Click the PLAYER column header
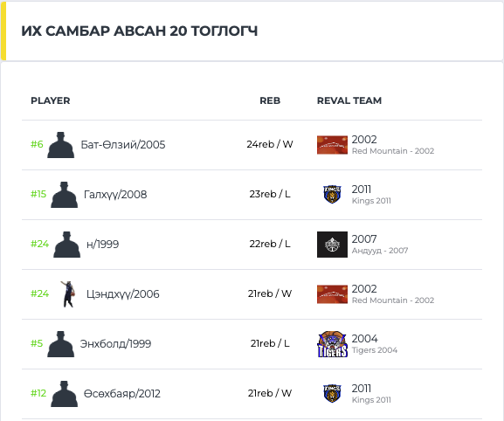Image resolution: width=504 pixels, height=421 pixels. click(x=50, y=100)
